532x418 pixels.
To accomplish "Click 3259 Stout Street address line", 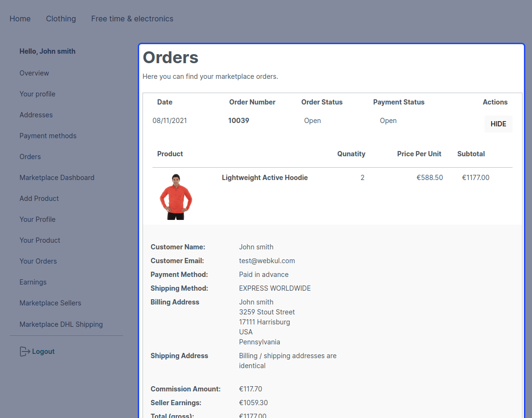I will click(266, 312).
